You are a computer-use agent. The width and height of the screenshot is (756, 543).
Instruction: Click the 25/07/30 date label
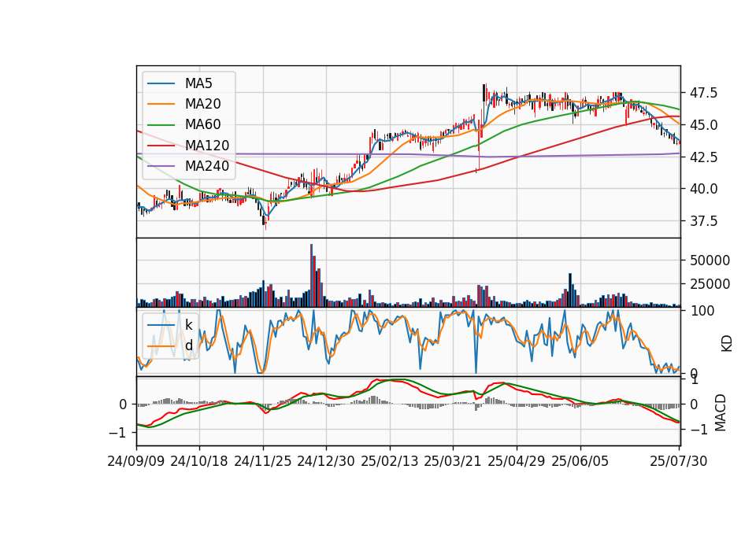click(x=679, y=461)
